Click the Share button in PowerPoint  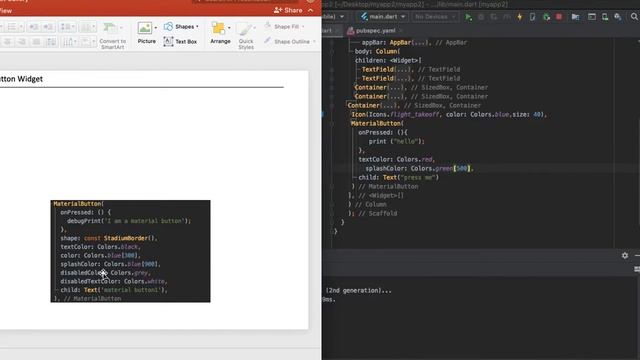(x=288, y=10)
